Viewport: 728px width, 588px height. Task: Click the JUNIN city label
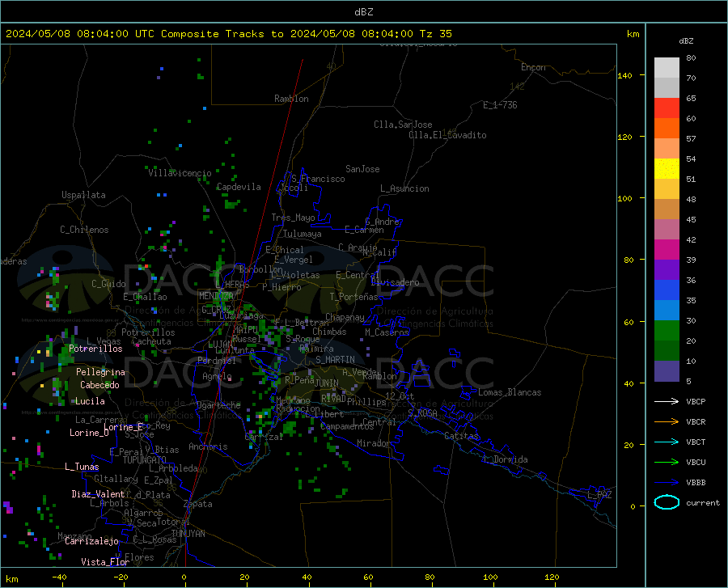click(327, 383)
